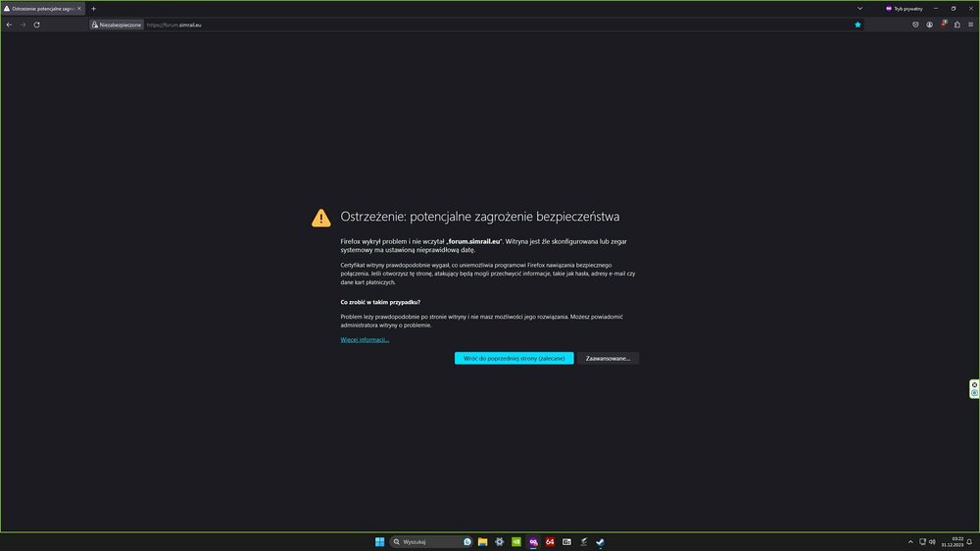980x551 pixels.
Task: Open the white-box taskbar app icon after '64'
Action: click(566, 541)
